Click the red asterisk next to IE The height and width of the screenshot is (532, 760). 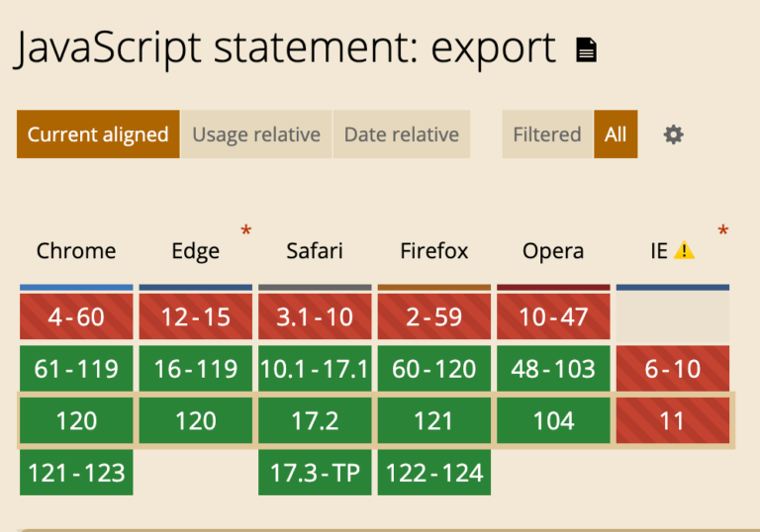(722, 231)
